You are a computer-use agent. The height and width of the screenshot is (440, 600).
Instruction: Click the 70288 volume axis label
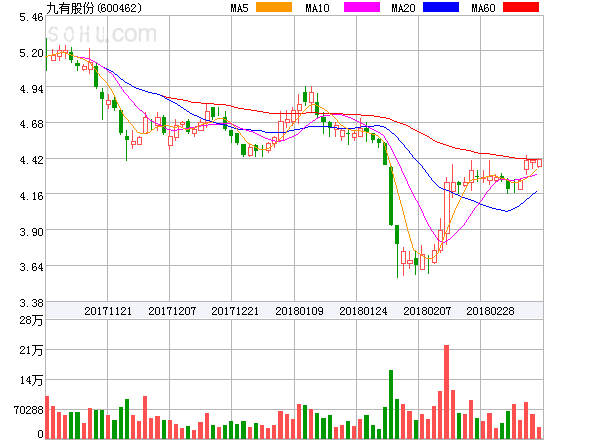click(29, 410)
